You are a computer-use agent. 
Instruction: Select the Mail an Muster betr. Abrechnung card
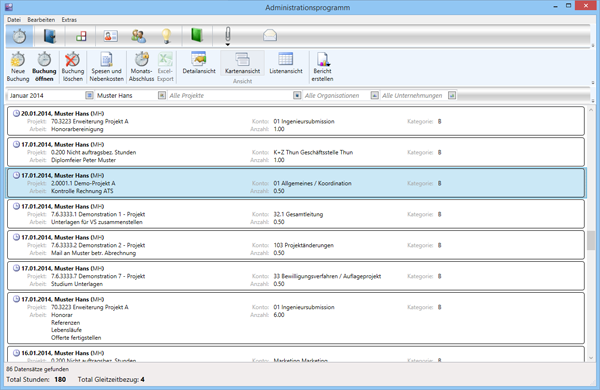tap(296, 245)
